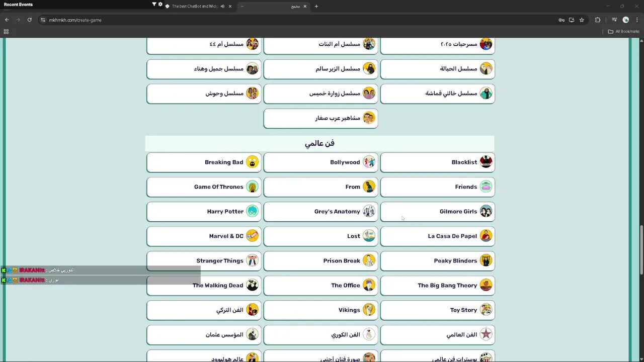This screenshot has height=362, width=644.
Task: Select the الفن التركي category
Action: click(x=204, y=310)
